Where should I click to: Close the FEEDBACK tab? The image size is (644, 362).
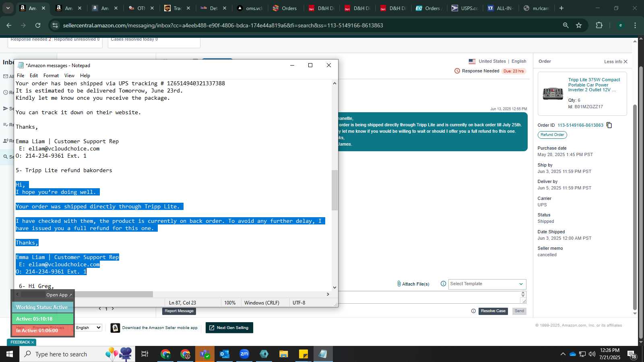click(33, 342)
